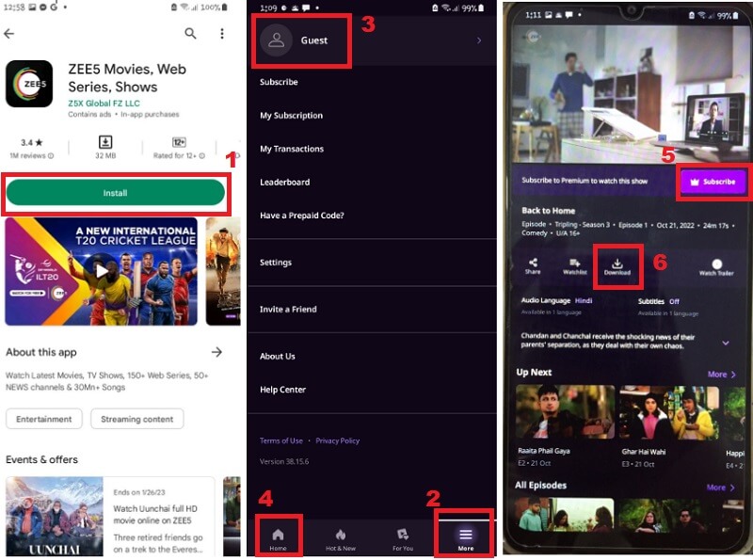The height and width of the screenshot is (560, 753).
Task: Tap the ZEE5 app logo icon
Action: click(x=29, y=84)
